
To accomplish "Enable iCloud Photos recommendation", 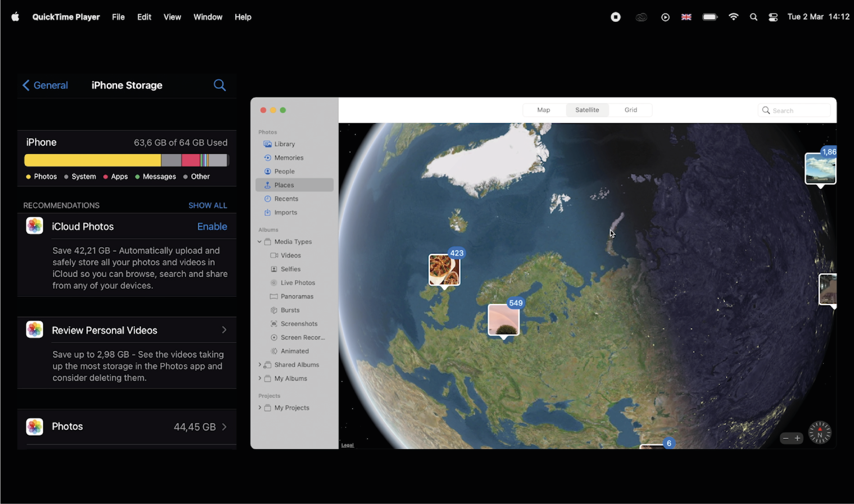I will (212, 227).
